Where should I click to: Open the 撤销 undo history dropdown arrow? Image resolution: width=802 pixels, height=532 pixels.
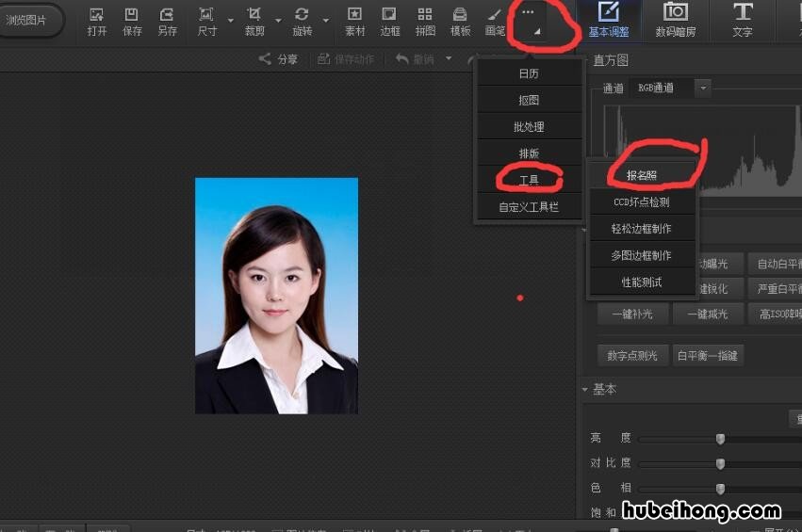(x=449, y=58)
